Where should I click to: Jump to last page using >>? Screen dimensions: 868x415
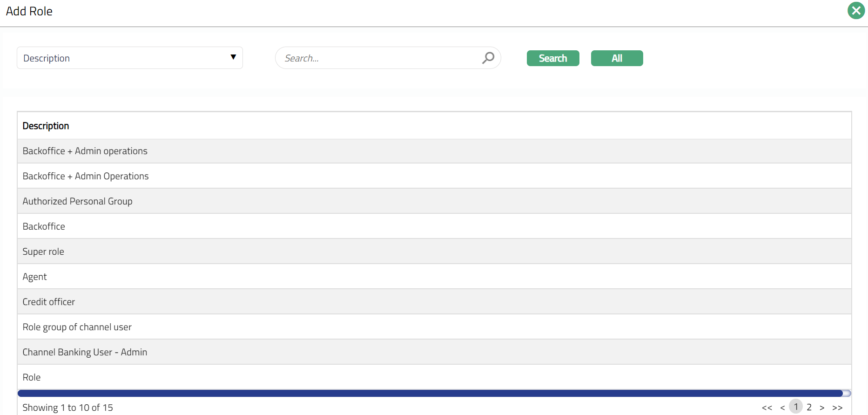[837, 408]
